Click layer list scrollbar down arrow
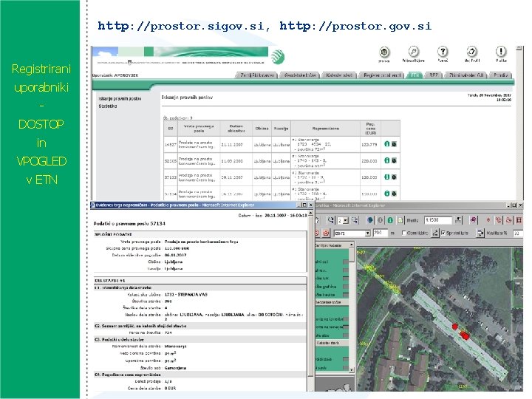Viewport: 532px width, 399px height. click(x=352, y=369)
